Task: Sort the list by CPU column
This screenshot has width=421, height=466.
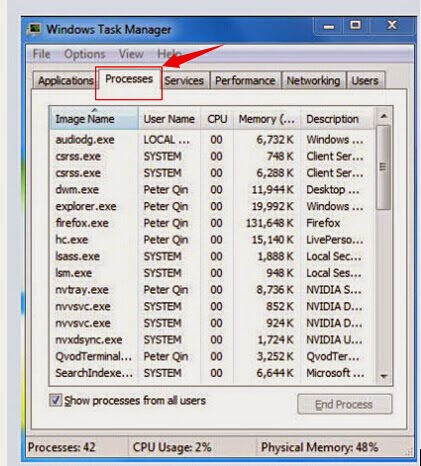Action: [217, 119]
